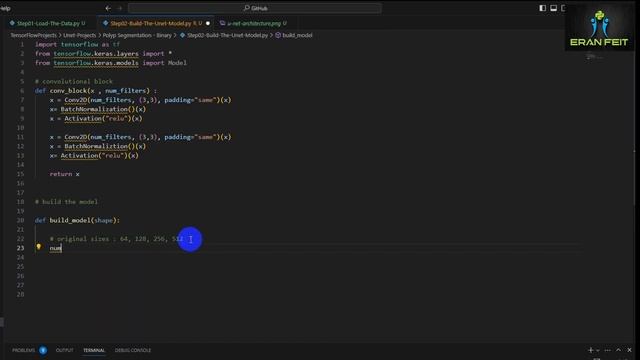Switch to Step01-Load-The-Data.py tab
Image resolution: width=640 pixels, height=360 pixels.
pyautogui.click(x=48, y=23)
